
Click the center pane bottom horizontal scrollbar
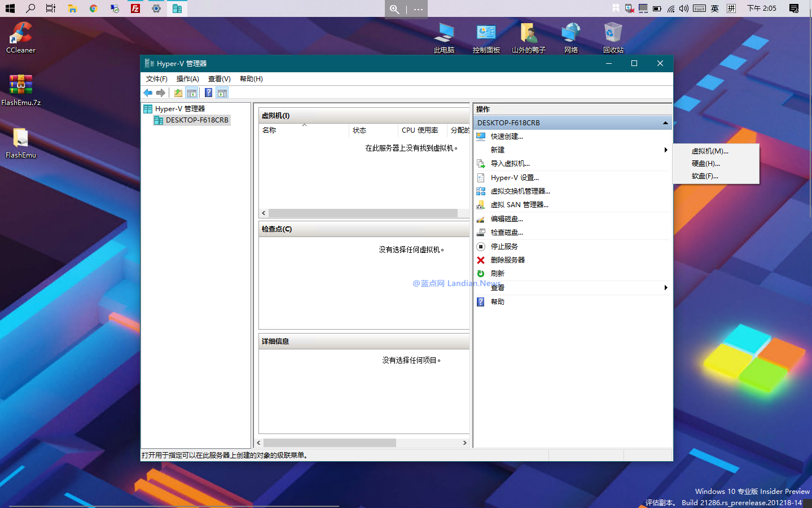point(330,443)
